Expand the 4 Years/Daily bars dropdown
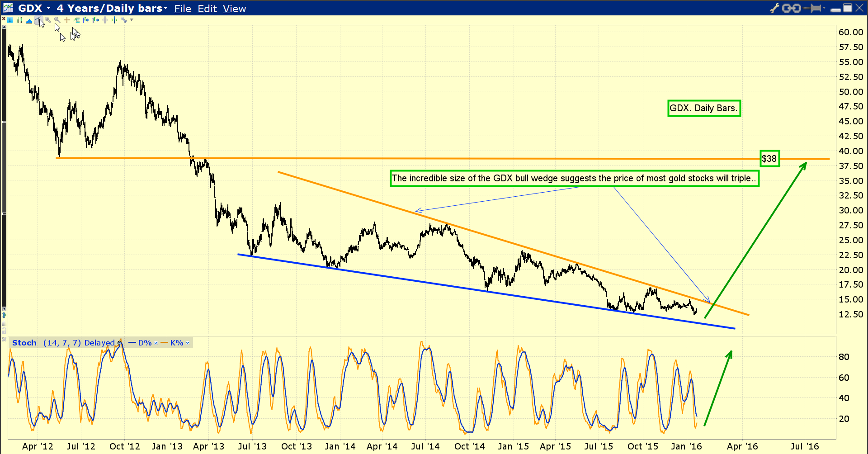868x454 pixels. [x=165, y=9]
